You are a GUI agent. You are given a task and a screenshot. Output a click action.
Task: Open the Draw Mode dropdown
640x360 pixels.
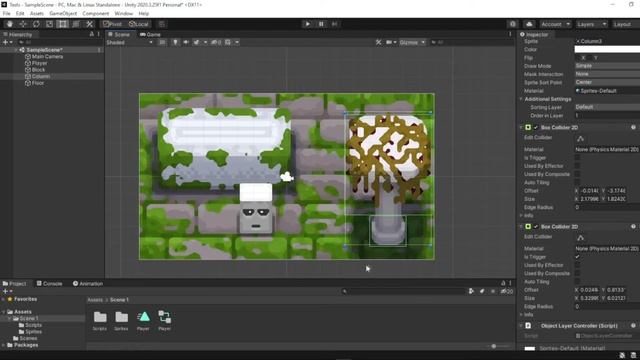point(607,66)
